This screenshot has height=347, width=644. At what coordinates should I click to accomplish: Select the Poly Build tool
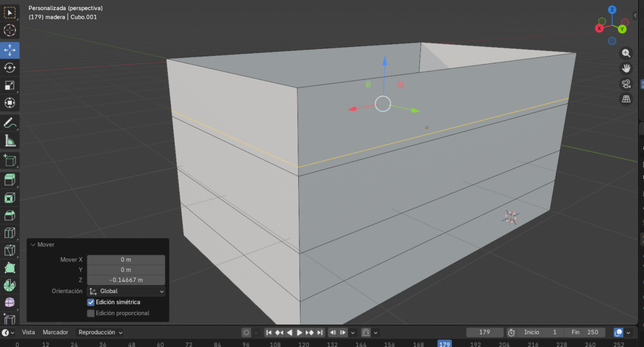[9, 268]
